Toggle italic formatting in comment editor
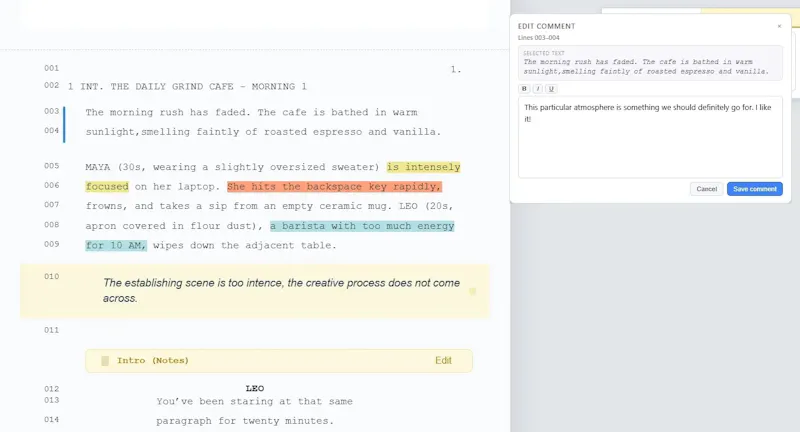The width and height of the screenshot is (800, 432). point(538,89)
